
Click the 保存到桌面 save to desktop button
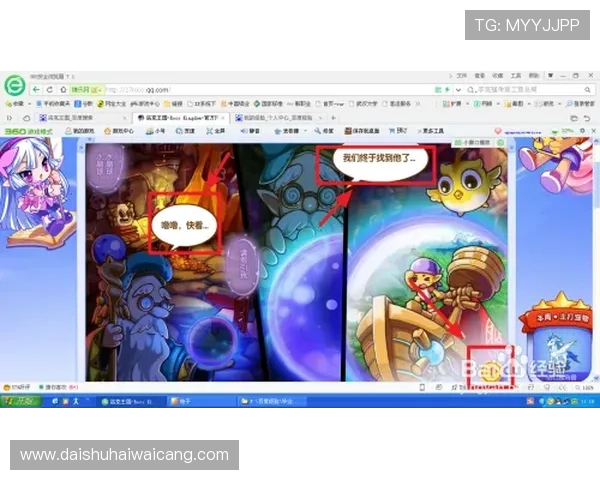[x=362, y=131]
